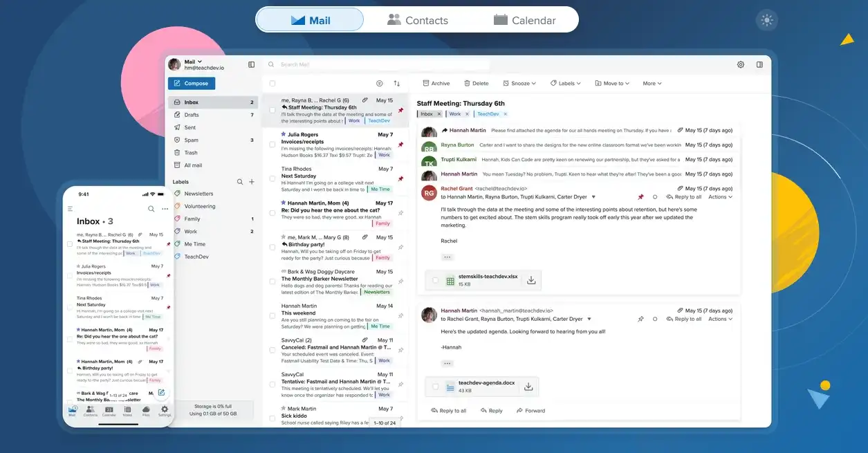The image size is (868, 453).
Task: Switch to the Contacts tab at top
Action: click(418, 20)
